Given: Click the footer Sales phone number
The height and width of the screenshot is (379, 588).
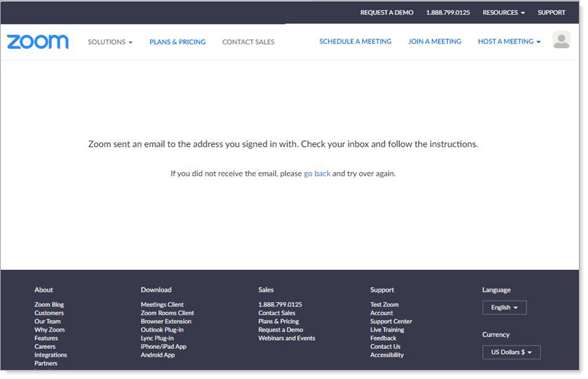Looking at the screenshot, I should point(280,304).
